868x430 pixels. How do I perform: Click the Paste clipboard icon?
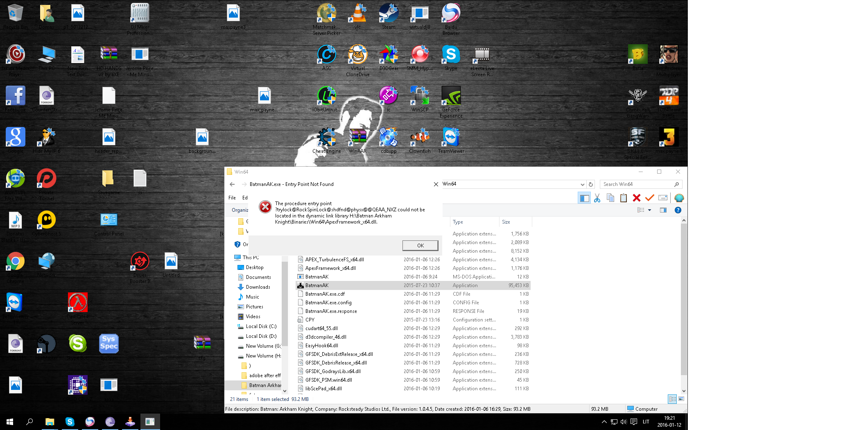[623, 198]
